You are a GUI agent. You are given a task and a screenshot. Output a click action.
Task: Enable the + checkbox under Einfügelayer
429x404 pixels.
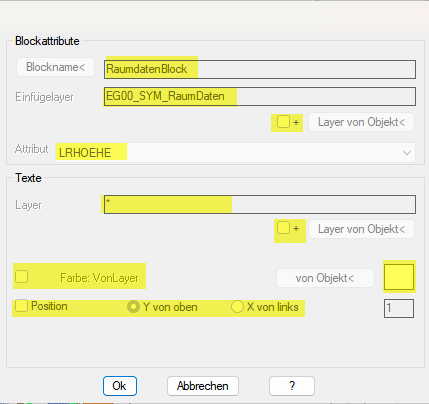(x=283, y=122)
